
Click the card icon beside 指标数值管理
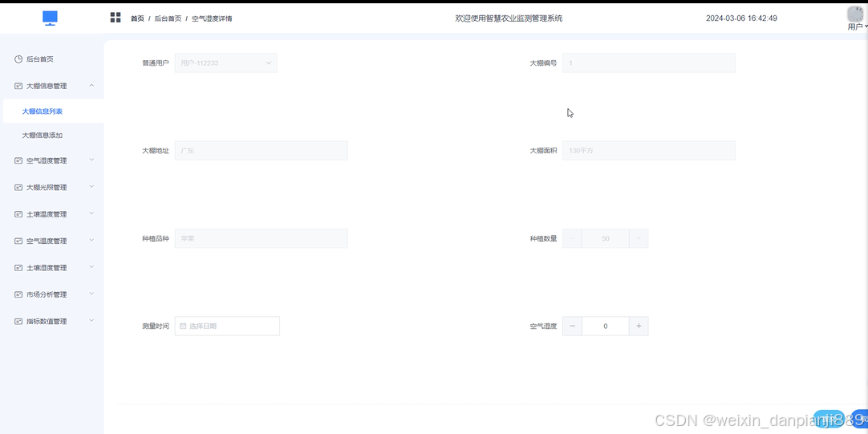coord(18,322)
